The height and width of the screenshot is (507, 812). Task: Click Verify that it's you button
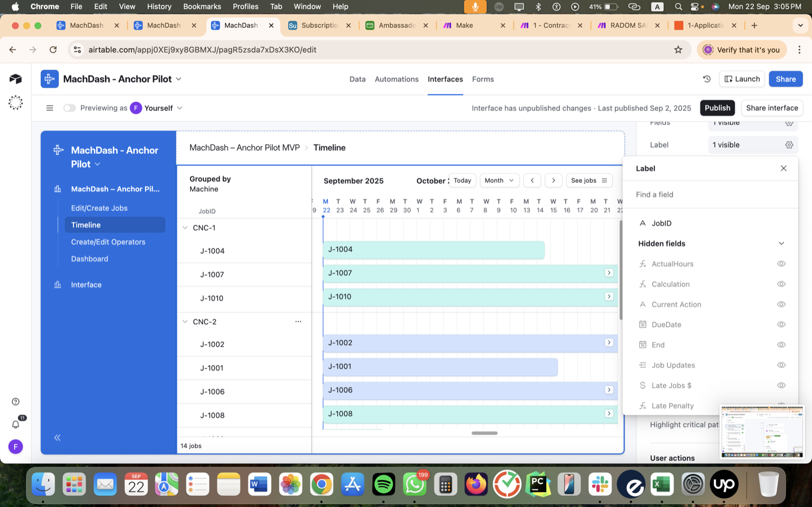click(742, 50)
